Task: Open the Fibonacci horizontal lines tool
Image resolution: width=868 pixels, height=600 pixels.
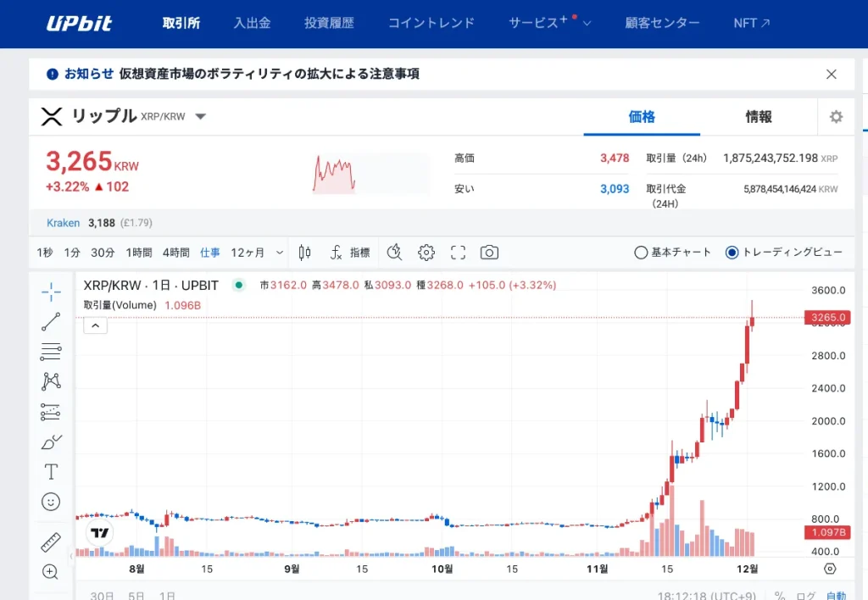Action: (51, 352)
